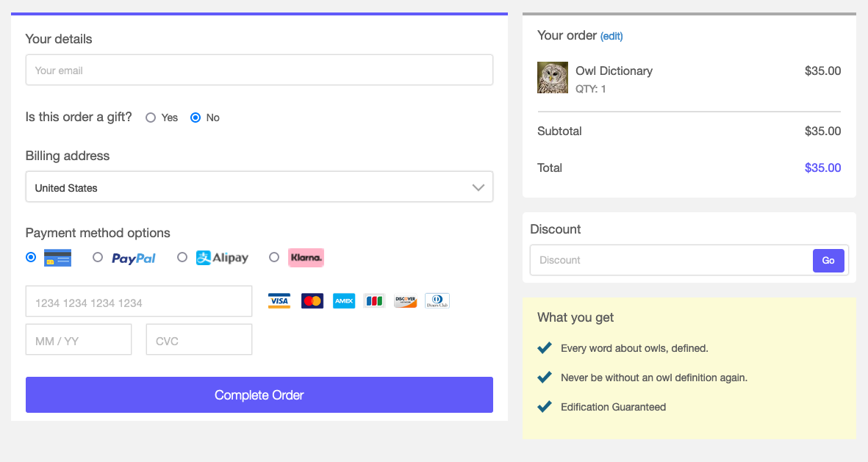The width and height of the screenshot is (868, 462).
Task: Click Complete Order button
Action: tap(259, 395)
